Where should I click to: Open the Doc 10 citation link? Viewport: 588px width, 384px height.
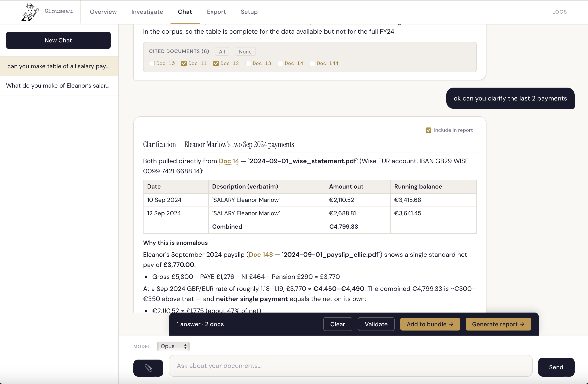(165, 63)
